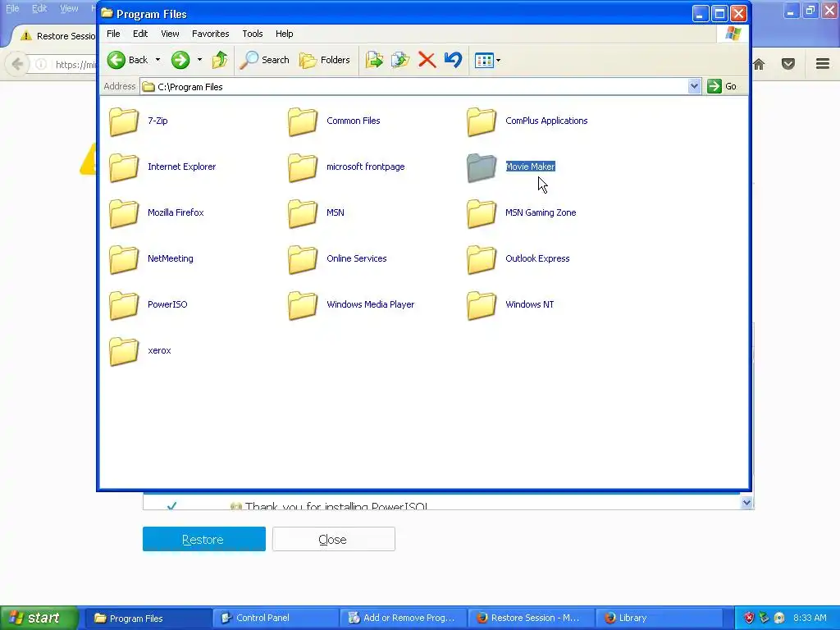Select the ComPlus Applications folder icon
The image size is (840, 630).
point(482,121)
